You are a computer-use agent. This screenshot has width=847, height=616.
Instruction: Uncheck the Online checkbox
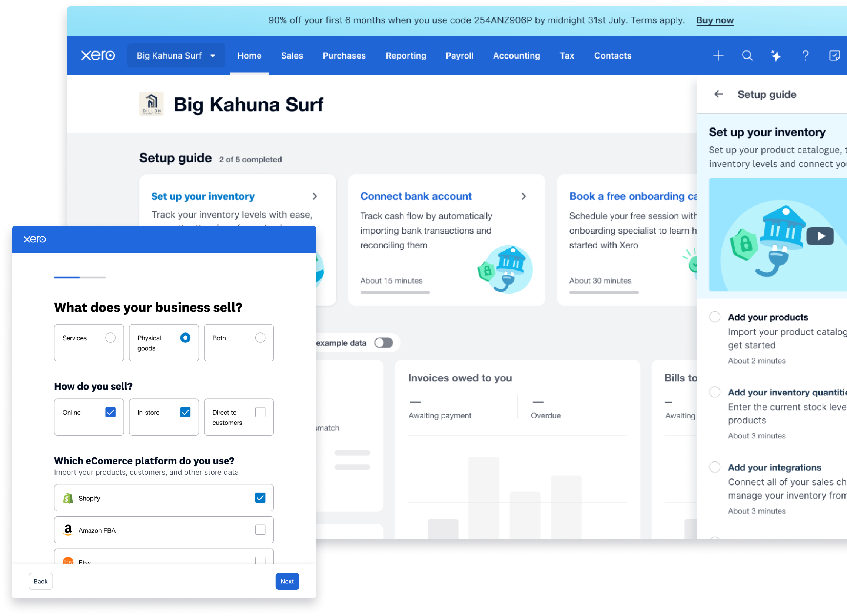[x=110, y=412]
